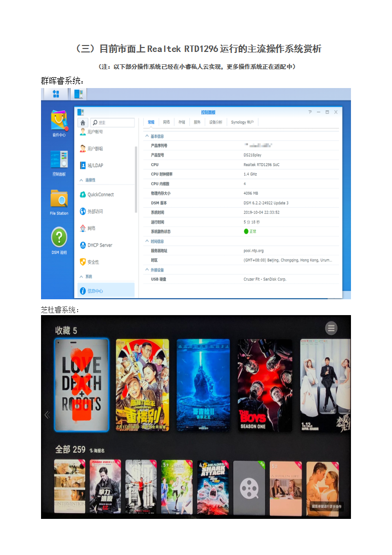Click the double-chevron back arrow
This screenshot has width=392, height=555.
pyautogui.click(x=47, y=415)
